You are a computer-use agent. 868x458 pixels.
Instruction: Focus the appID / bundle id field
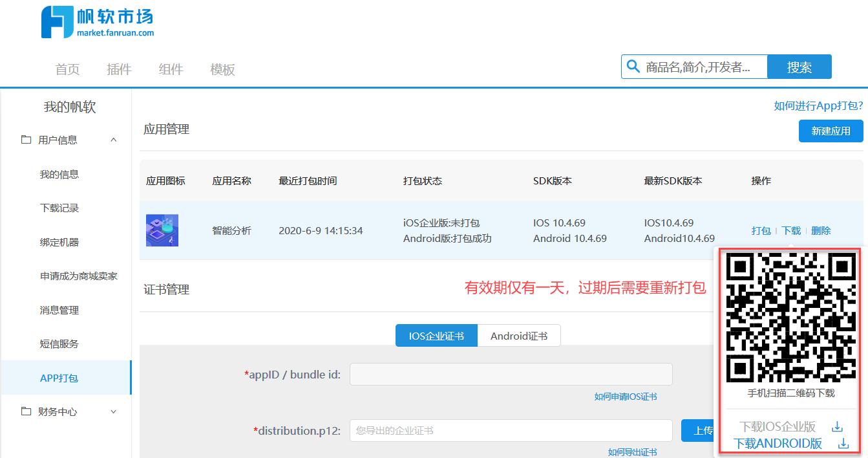(x=511, y=374)
